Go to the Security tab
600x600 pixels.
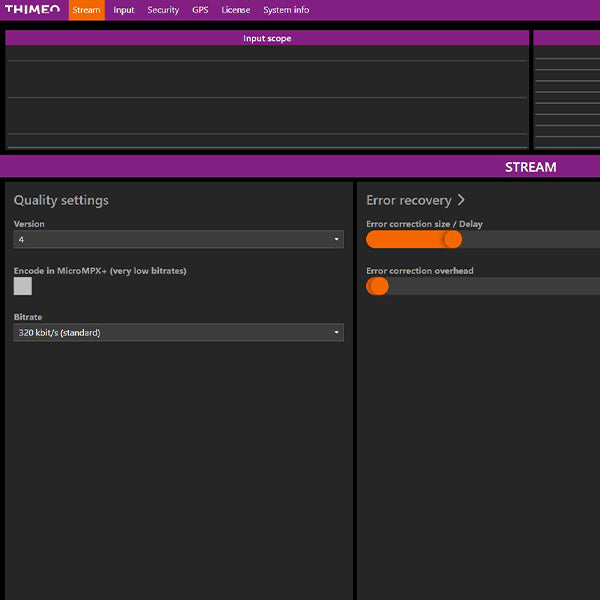tap(163, 10)
